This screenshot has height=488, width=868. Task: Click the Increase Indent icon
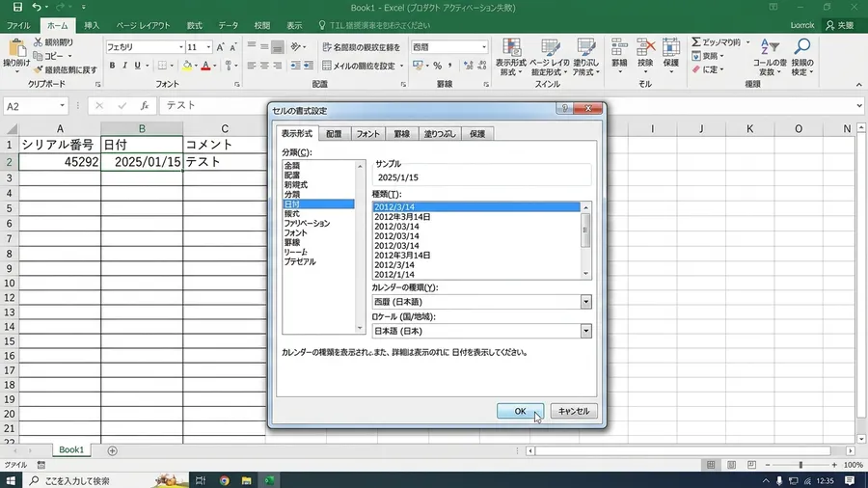click(x=309, y=66)
